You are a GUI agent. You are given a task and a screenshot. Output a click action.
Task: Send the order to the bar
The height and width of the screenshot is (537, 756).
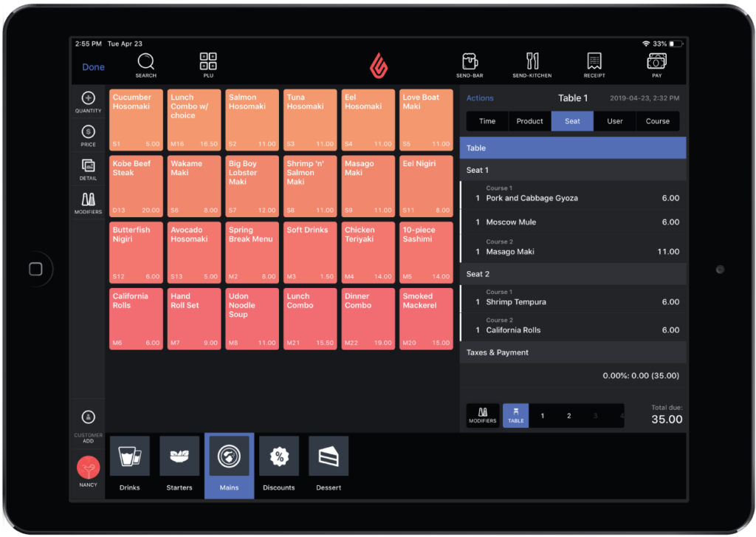coord(470,65)
